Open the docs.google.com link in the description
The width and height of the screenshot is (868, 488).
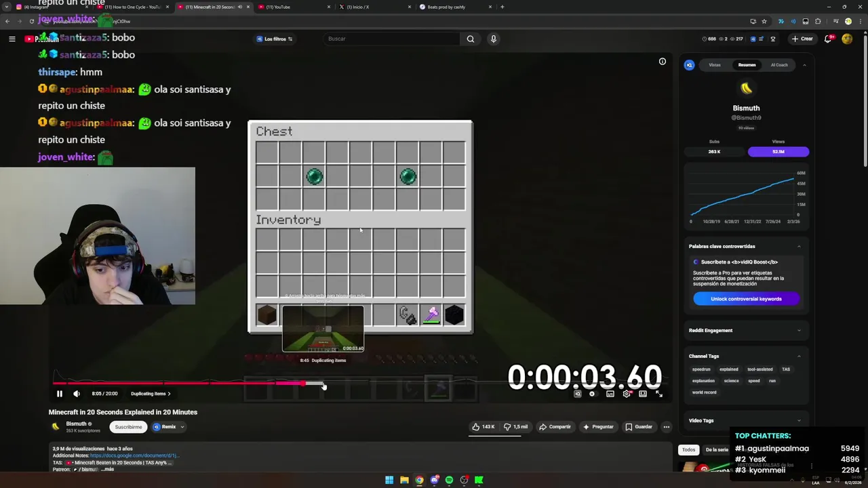(x=134, y=455)
